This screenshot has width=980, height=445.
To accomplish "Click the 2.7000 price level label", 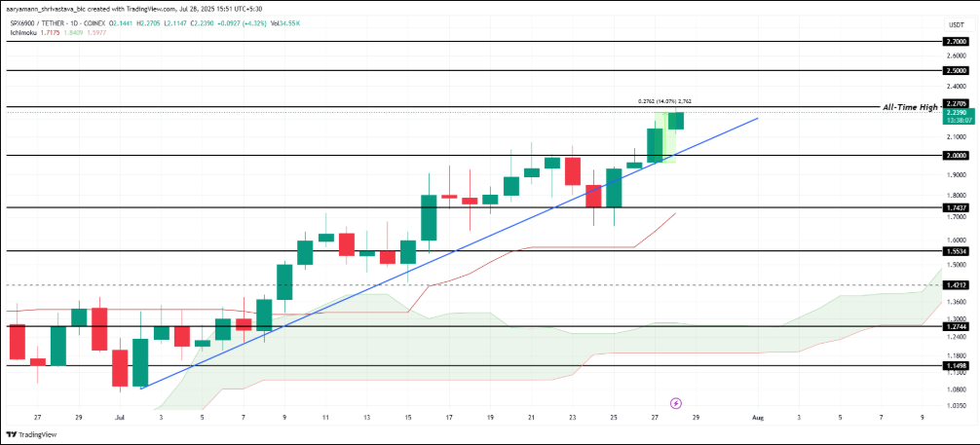I will pos(957,41).
